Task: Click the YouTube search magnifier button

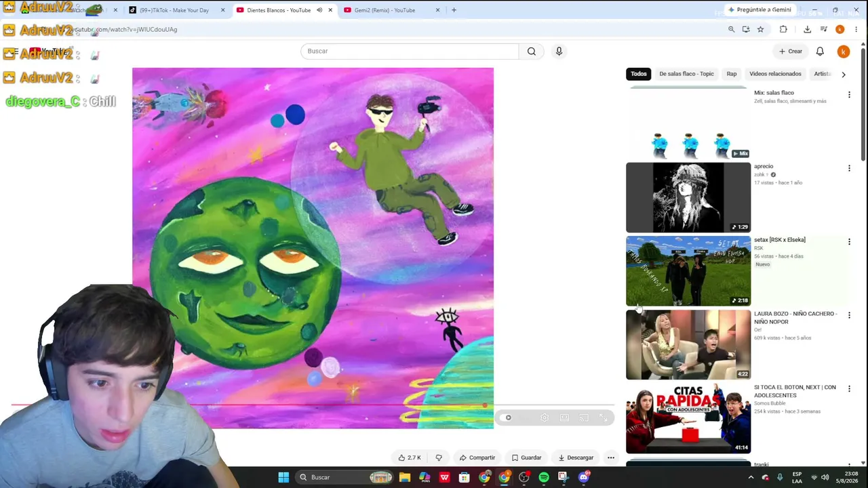Action: coord(532,51)
